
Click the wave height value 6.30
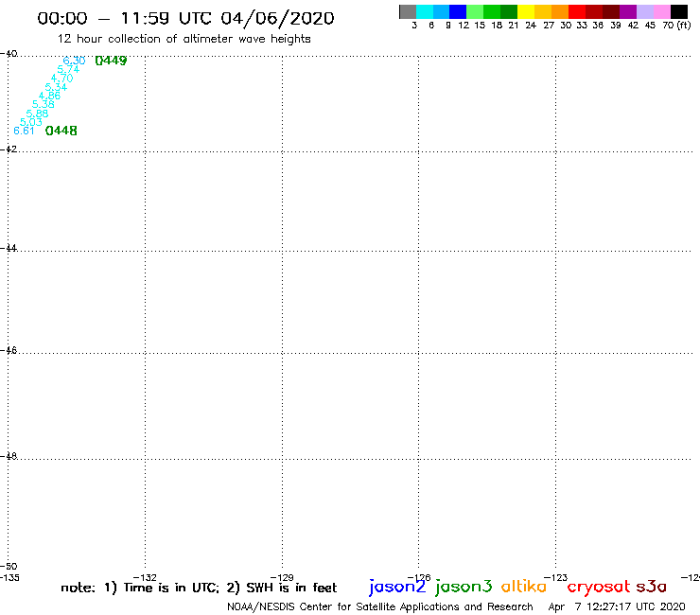[x=74, y=61]
